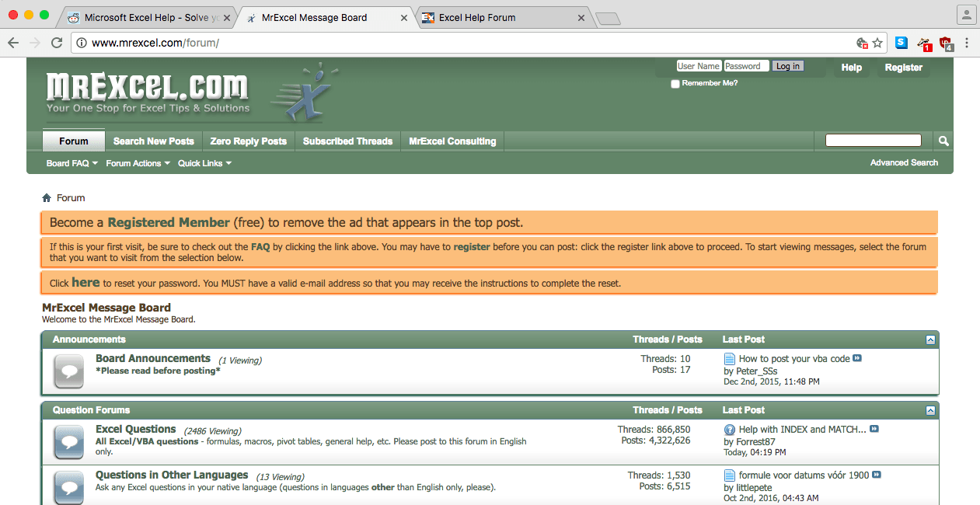
Task: Open a new browser tab
Action: [609, 18]
